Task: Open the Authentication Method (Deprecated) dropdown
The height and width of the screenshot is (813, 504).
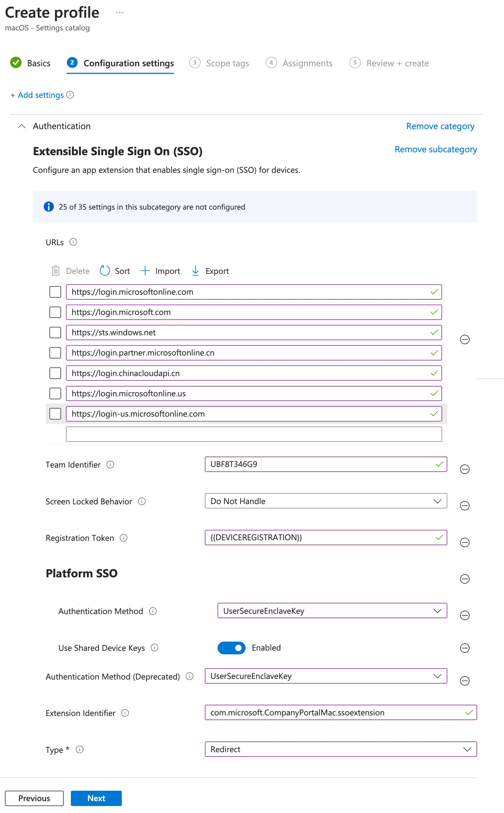Action: point(326,676)
